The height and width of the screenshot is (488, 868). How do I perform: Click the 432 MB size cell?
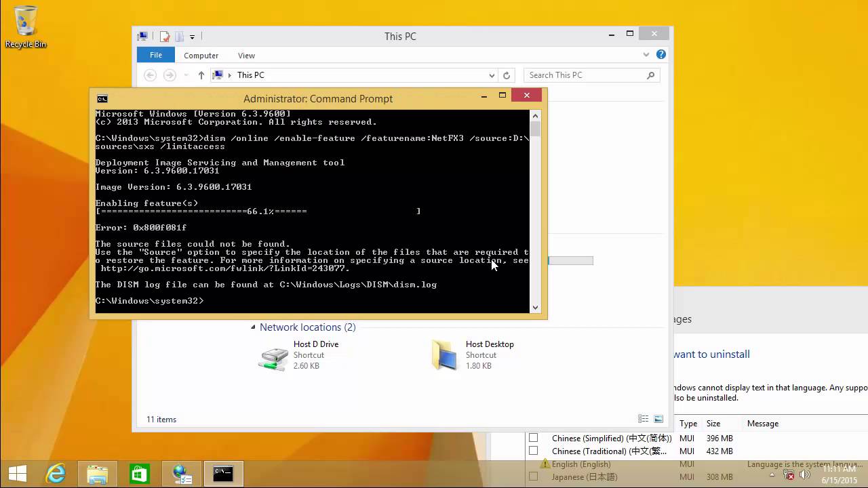click(x=719, y=451)
